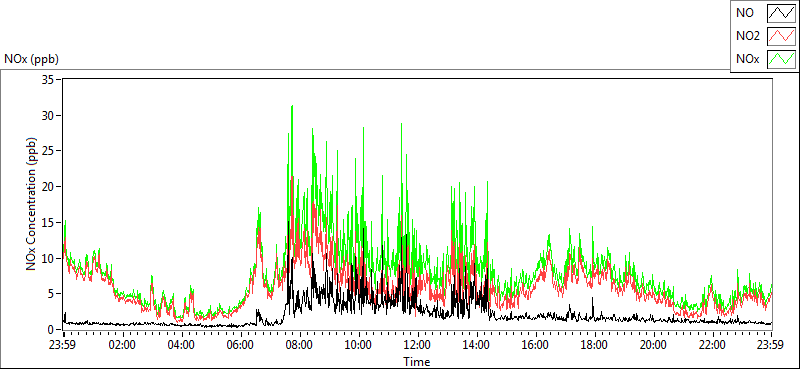The width and height of the screenshot is (800, 369).
Task: Click the Time x-axis label
Action: pyautogui.click(x=417, y=362)
